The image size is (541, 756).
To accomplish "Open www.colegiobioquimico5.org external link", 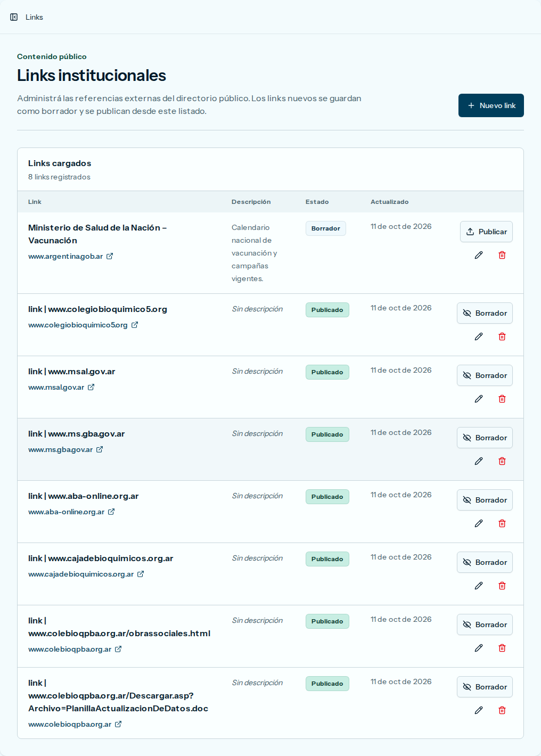I will coord(83,325).
